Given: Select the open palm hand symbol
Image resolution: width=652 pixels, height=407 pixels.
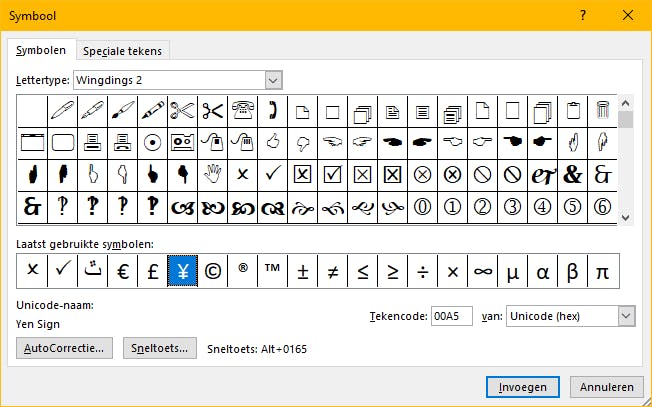Looking at the screenshot, I should 212,174.
